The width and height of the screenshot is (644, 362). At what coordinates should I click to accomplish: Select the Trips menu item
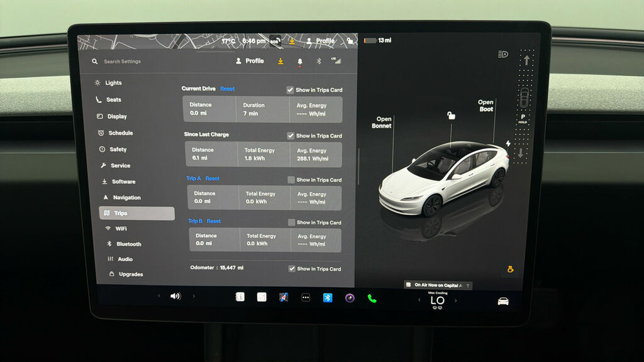point(136,213)
